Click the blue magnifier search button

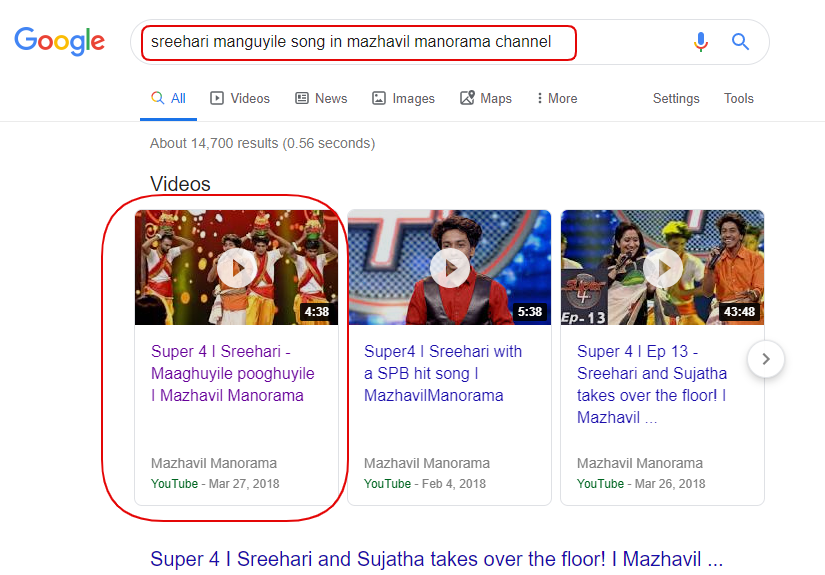(x=740, y=41)
